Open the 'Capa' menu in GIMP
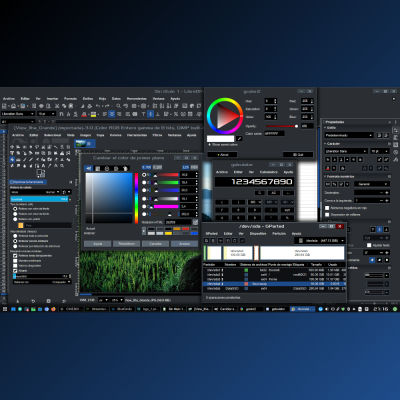This screenshot has width=400, height=400. pyautogui.click(x=100, y=135)
